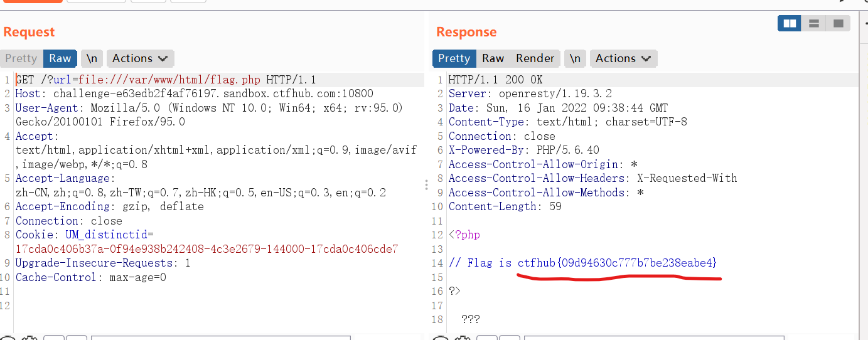Click the ??? text in Response

click(471, 319)
